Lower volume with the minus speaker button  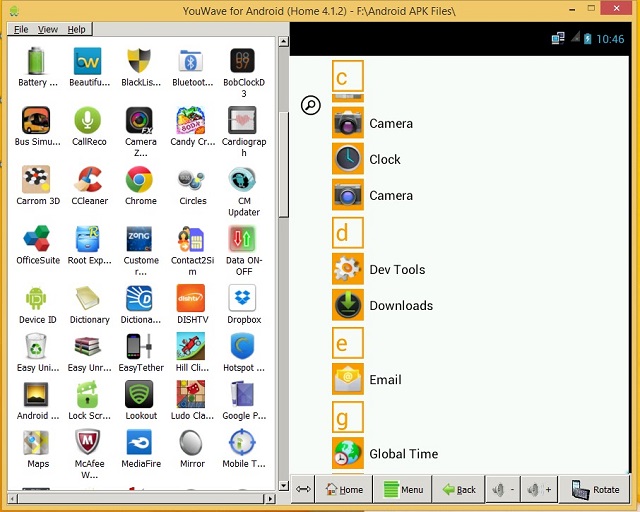click(x=503, y=489)
